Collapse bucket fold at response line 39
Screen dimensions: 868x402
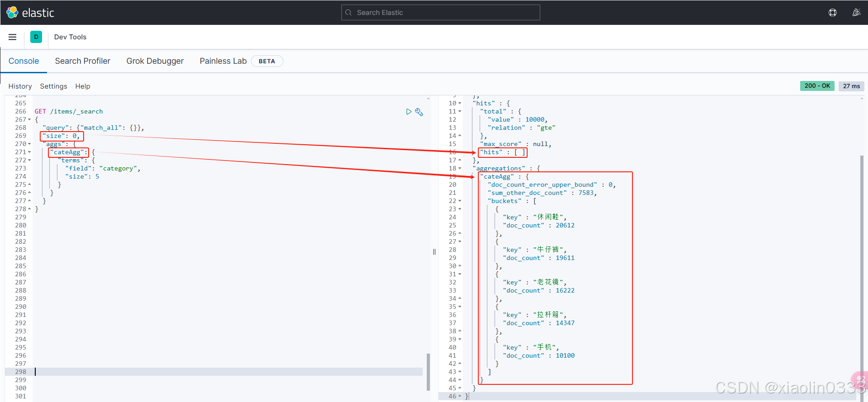pyautogui.click(x=460, y=340)
